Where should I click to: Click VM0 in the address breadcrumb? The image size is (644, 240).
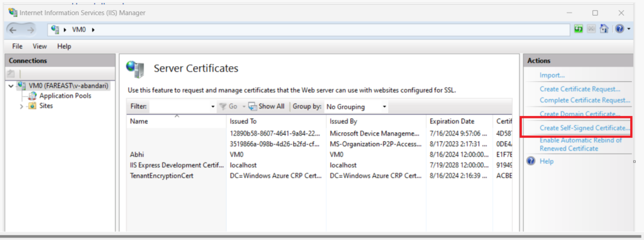79,30
